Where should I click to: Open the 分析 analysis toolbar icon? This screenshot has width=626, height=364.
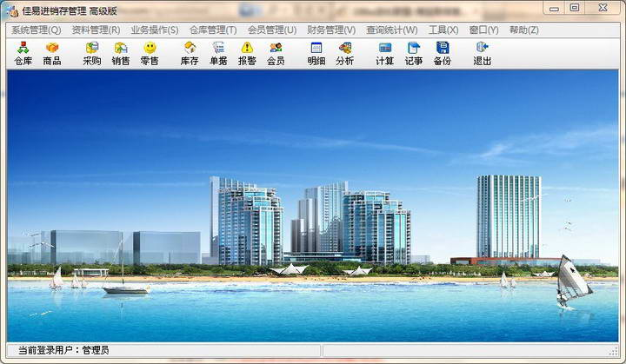[345, 54]
